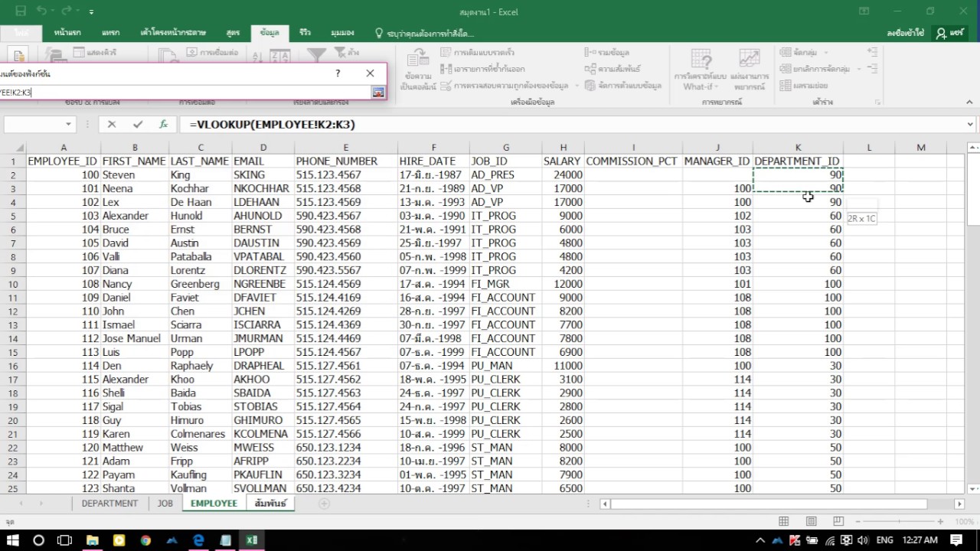Expand the formula bar
This screenshot has width=980, height=551.
(970, 124)
